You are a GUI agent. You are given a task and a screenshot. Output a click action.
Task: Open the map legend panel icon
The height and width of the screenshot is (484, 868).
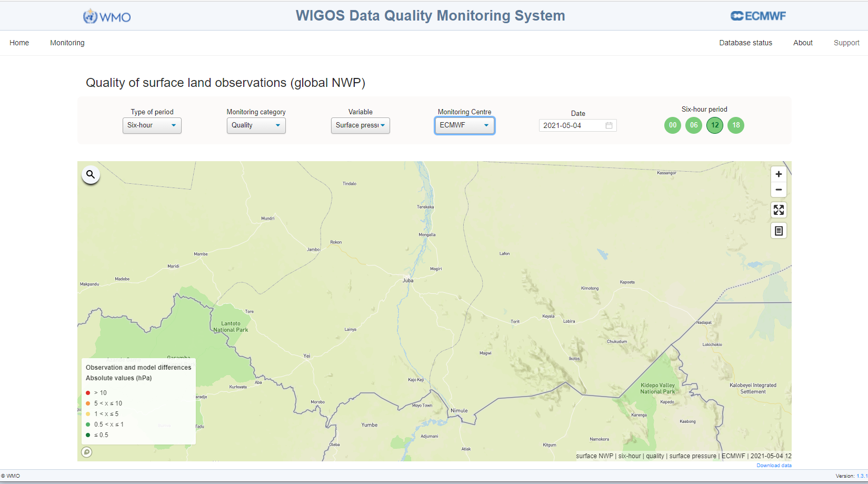click(x=779, y=231)
